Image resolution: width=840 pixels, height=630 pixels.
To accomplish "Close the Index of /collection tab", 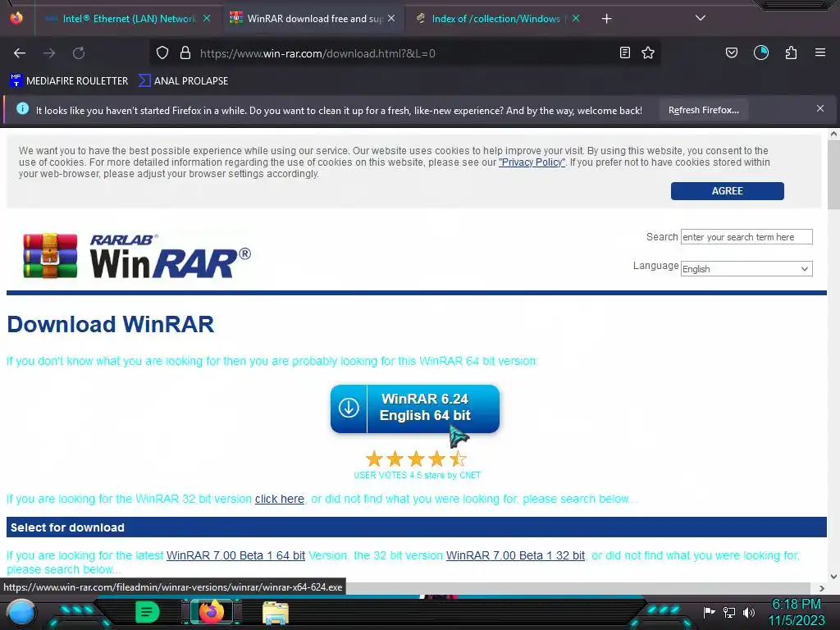I will [x=576, y=18].
